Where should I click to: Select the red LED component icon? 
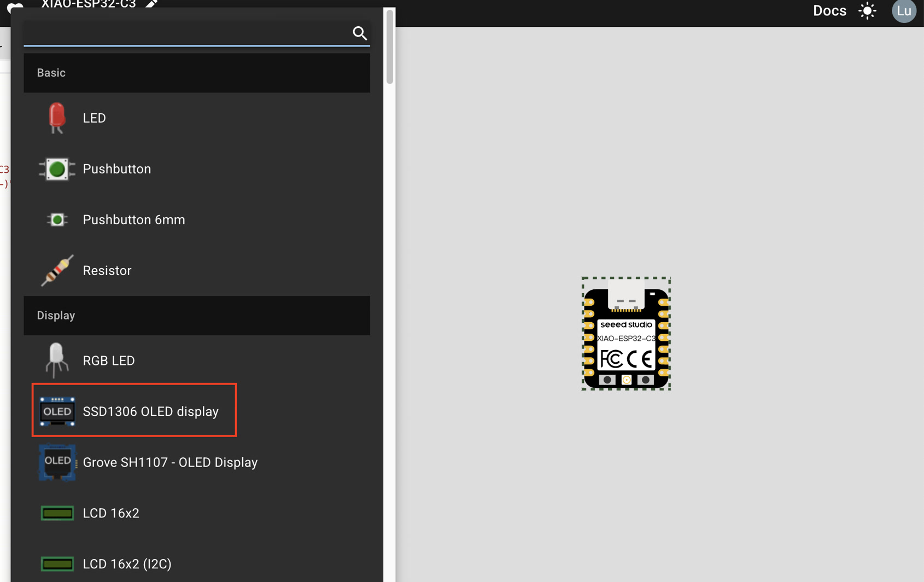tap(57, 118)
